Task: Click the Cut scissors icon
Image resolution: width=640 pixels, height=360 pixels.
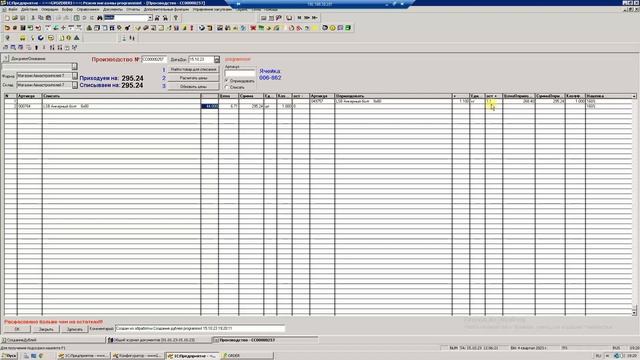Action: pyautogui.click(x=33, y=18)
